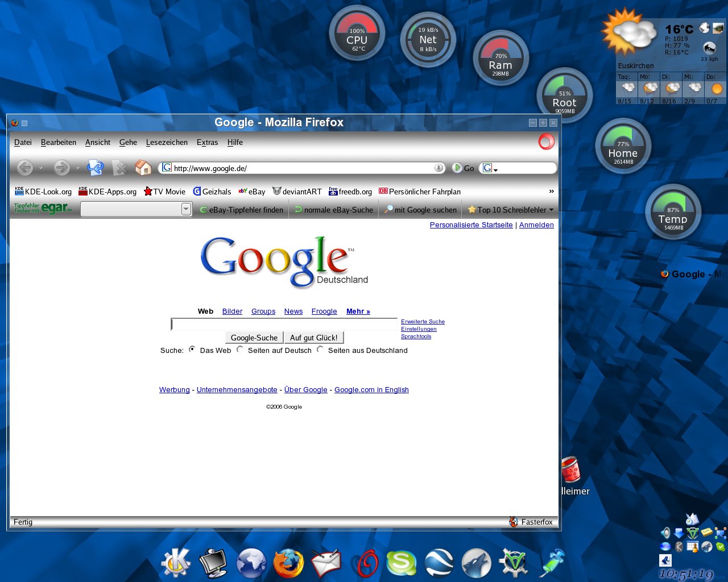Click the speaker volume tray icon
The height and width of the screenshot is (582, 728).
[665, 533]
